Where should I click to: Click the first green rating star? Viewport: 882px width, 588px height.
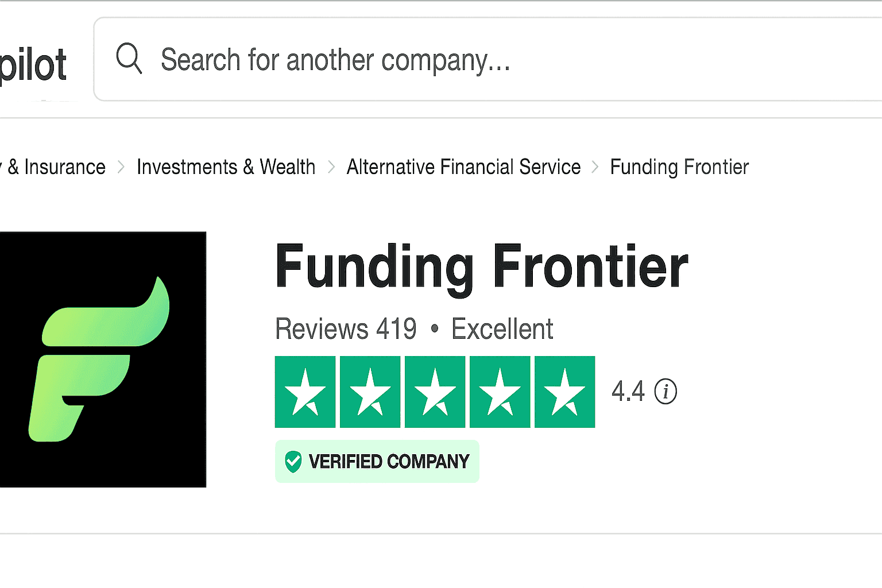click(305, 392)
